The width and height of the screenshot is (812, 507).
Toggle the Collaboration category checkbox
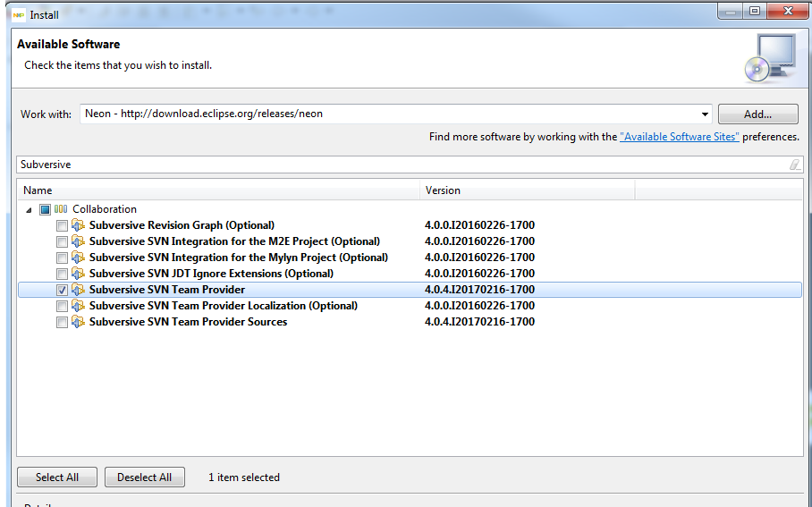click(x=45, y=210)
